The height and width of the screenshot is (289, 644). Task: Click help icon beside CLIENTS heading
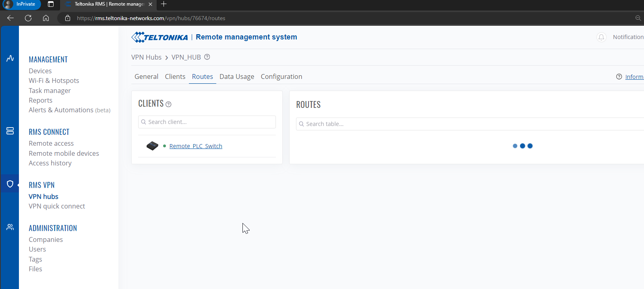(169, 104)
